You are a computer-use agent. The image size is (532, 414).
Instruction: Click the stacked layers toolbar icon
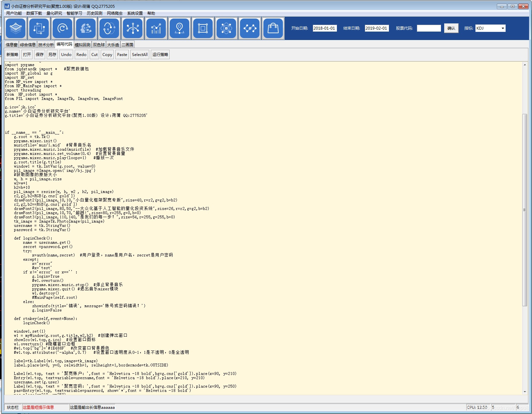(x=16, y=28)
